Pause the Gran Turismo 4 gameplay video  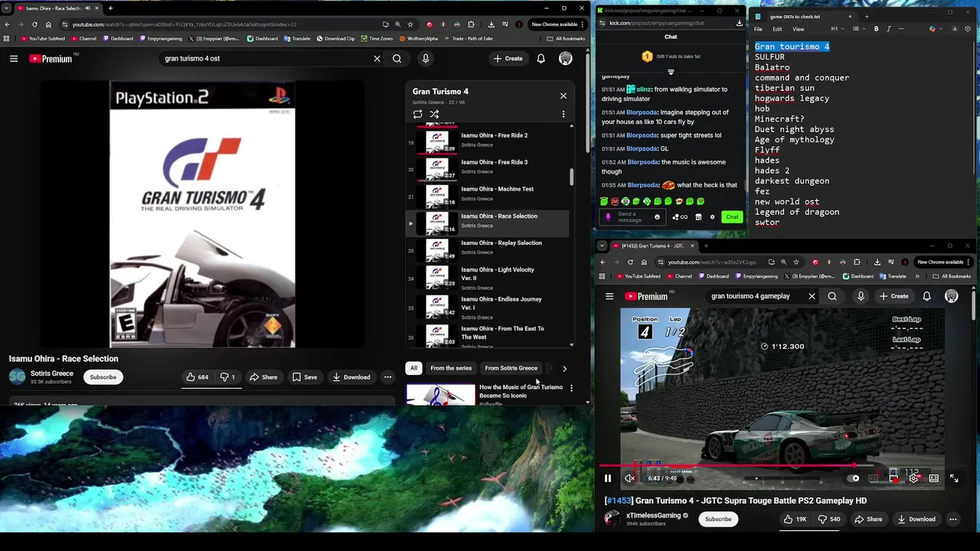(x=608, y=478)
